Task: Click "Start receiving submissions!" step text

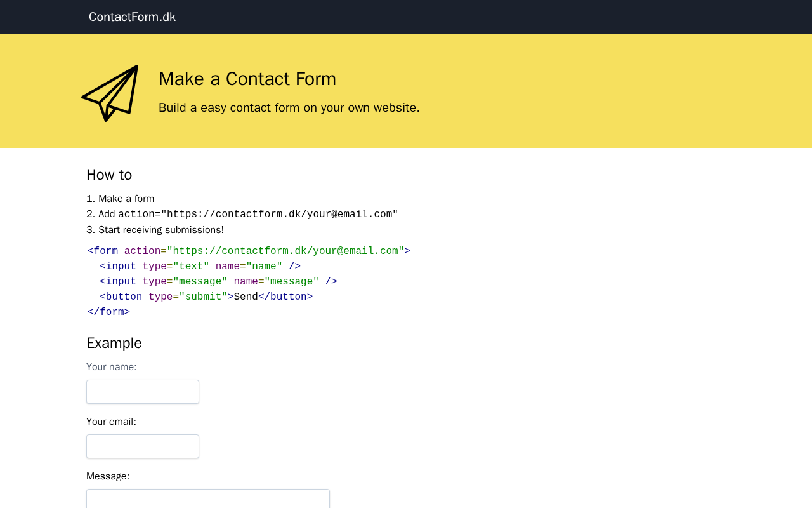Action: coord(161,230)
